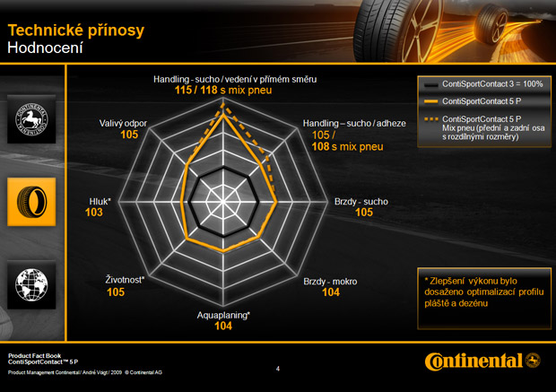Click the 'Brzdy - mokro' label
The image size is (556, 392).
(330, 282)
